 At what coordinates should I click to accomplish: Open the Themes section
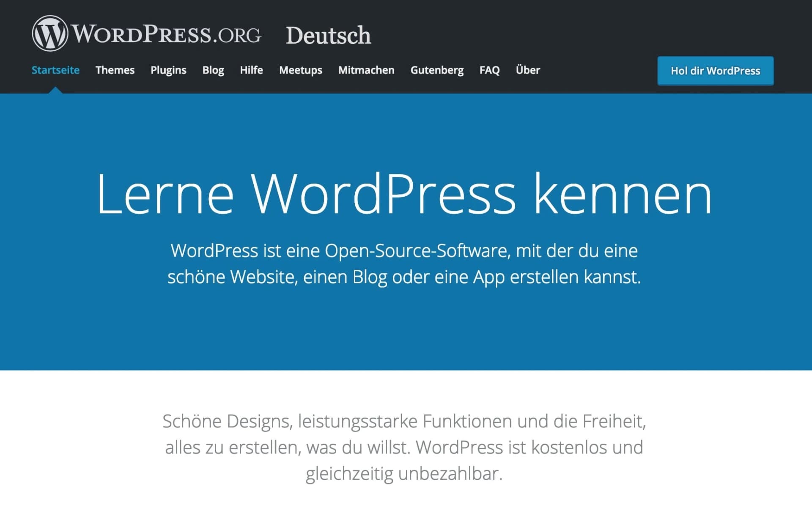(115, 70)
